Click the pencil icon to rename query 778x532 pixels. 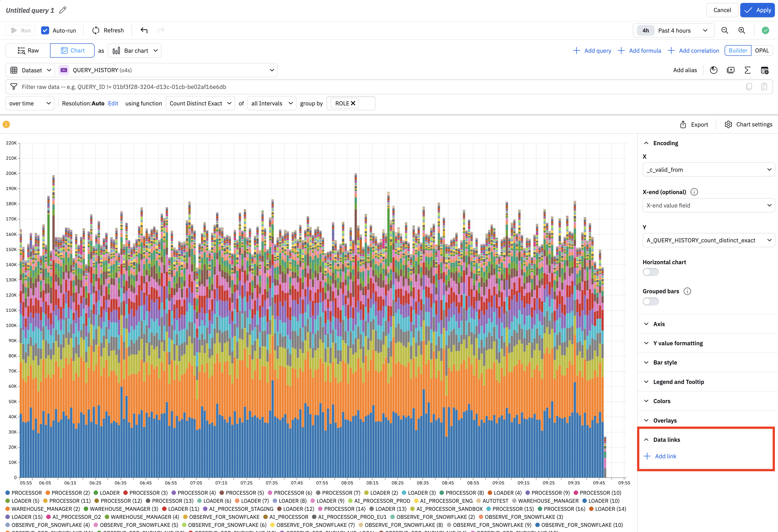tap(63, 10)
